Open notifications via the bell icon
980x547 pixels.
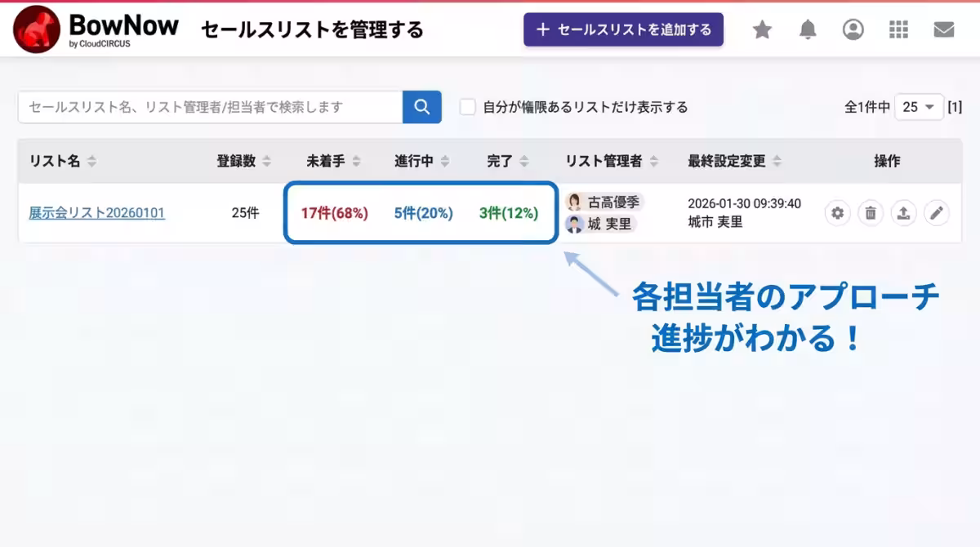(x=808, y=29)
